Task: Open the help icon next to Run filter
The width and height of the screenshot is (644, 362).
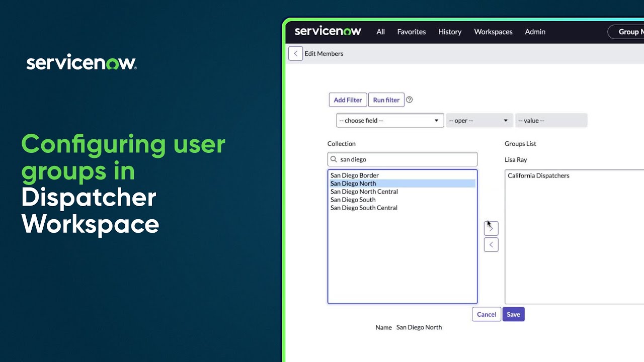Action: 409,100
